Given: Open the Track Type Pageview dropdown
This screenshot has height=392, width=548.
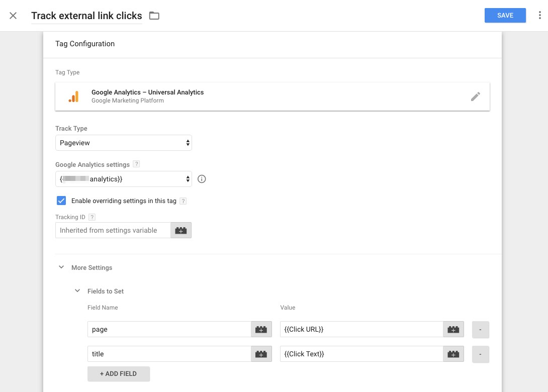Looking at the screenshot, I should [x=123, y=143].
